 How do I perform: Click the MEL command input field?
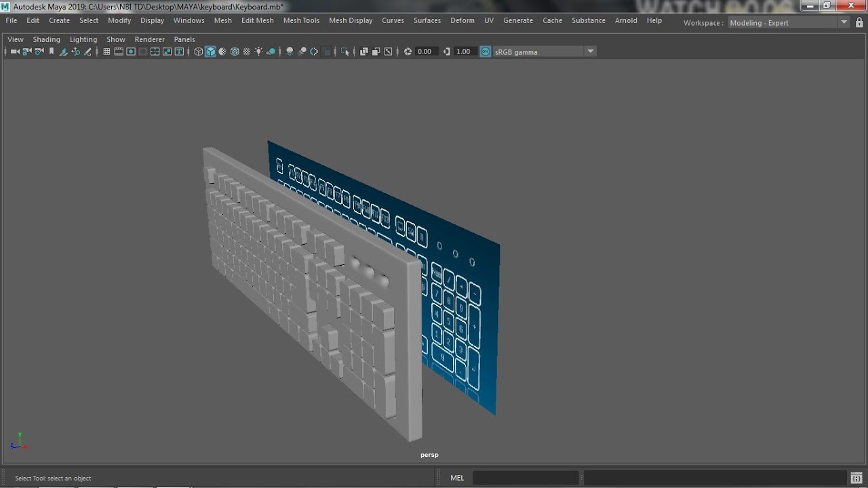(x=526, y=478)
